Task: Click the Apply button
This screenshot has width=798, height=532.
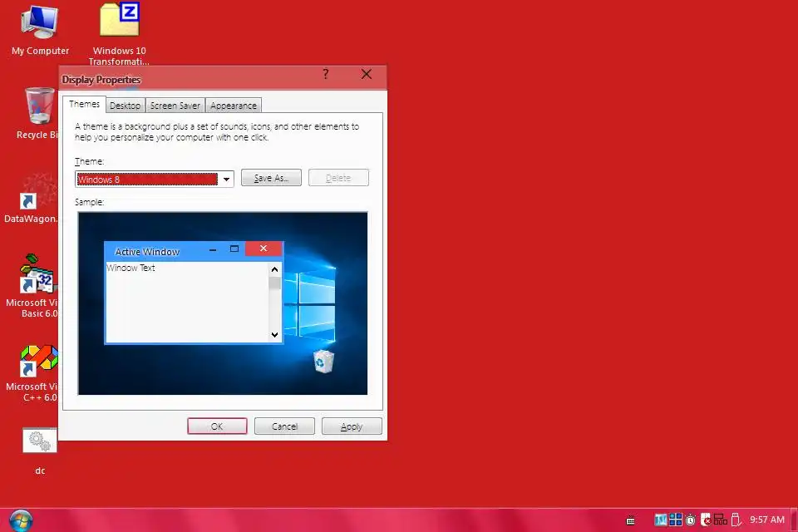Action: click(x=352, y=426)
